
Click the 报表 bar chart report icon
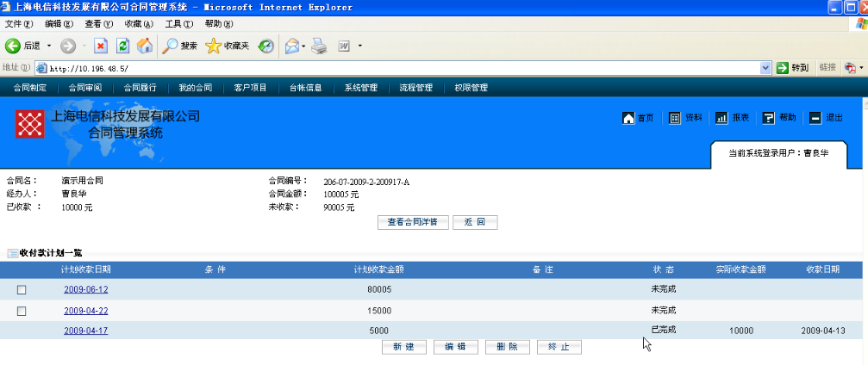[721, 118]
